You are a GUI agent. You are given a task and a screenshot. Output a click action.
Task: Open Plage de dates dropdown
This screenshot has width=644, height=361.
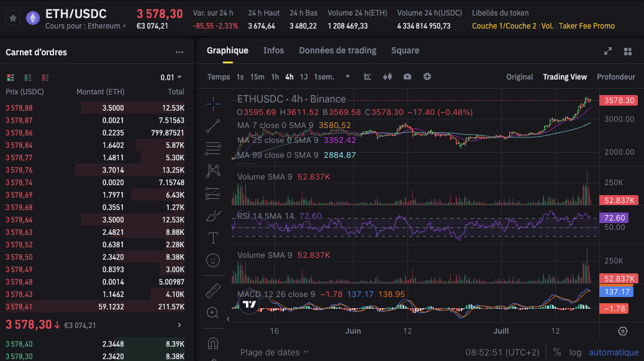274,352
